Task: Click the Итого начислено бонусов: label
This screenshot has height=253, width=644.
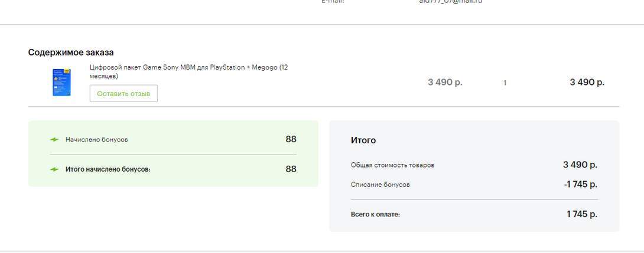Action: tap(108, 169)
